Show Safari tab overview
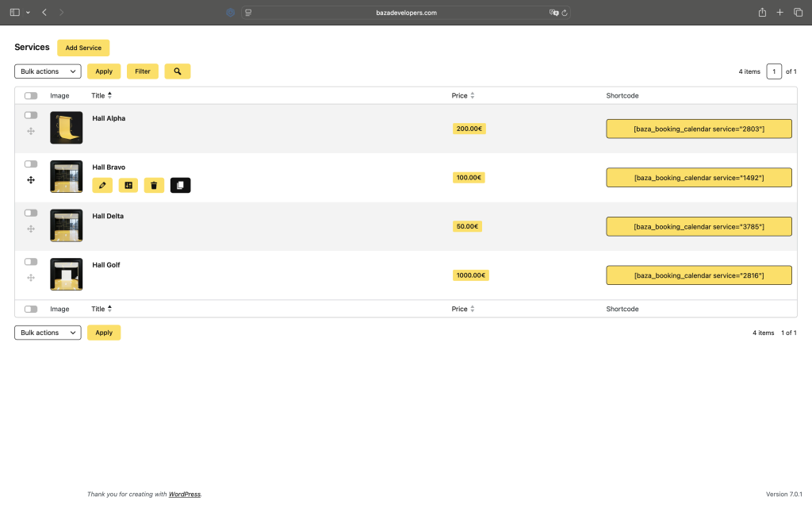812x508 pixels. [x=798, y=13]
